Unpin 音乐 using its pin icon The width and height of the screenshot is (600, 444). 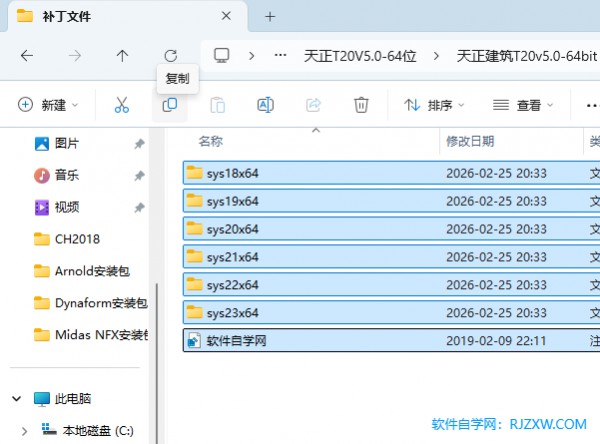coord(139,176)
